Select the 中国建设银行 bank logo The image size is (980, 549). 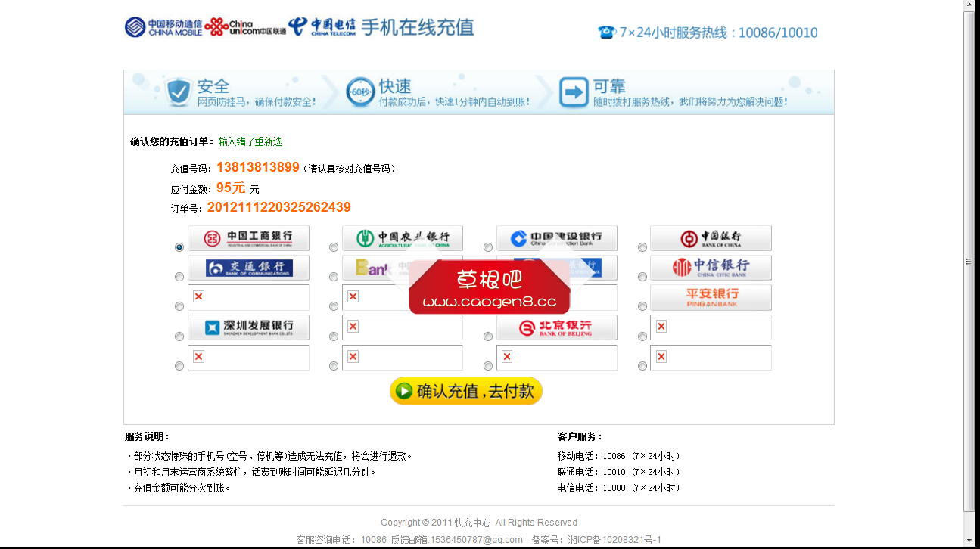(556, 237)
